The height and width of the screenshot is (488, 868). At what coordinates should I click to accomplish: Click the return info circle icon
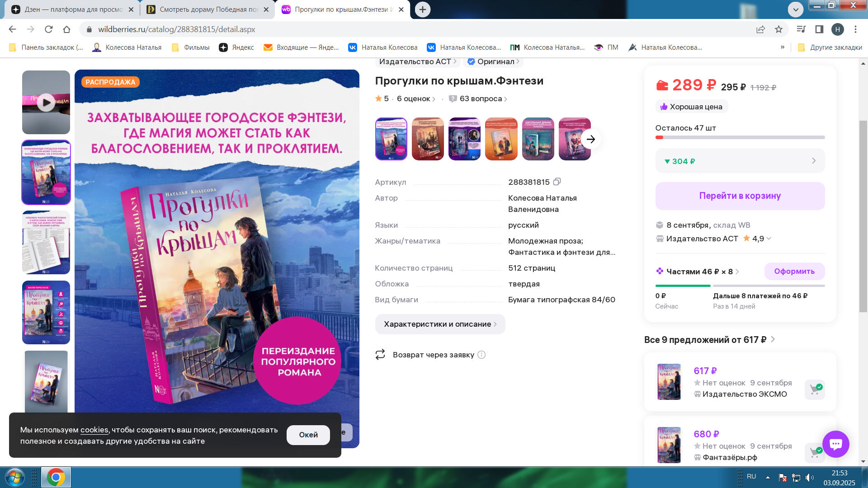point(481,355)
